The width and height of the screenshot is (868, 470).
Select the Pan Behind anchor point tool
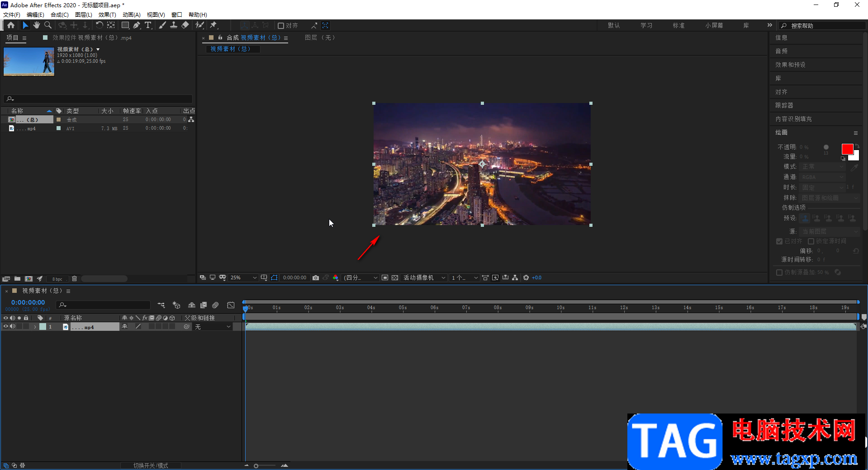point(111,25)
